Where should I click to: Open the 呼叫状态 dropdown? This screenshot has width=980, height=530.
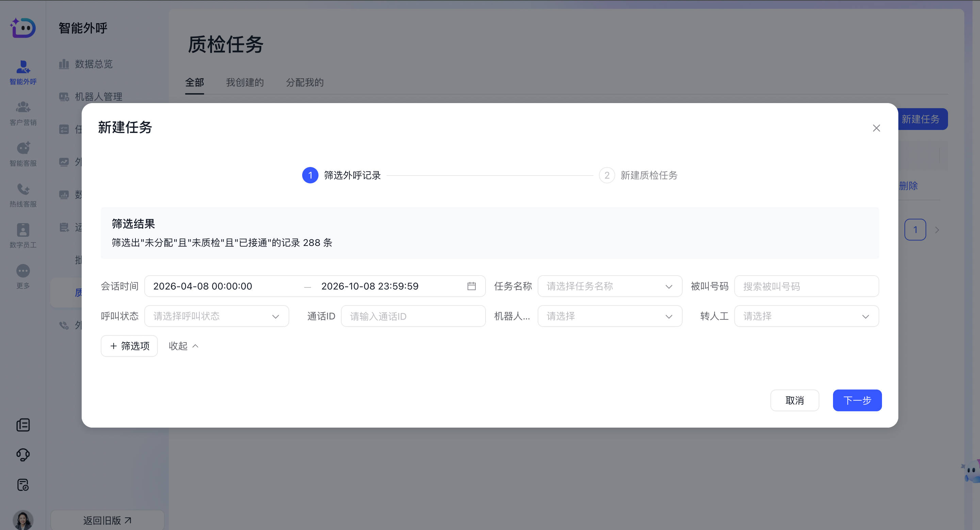tap(216, 316)
